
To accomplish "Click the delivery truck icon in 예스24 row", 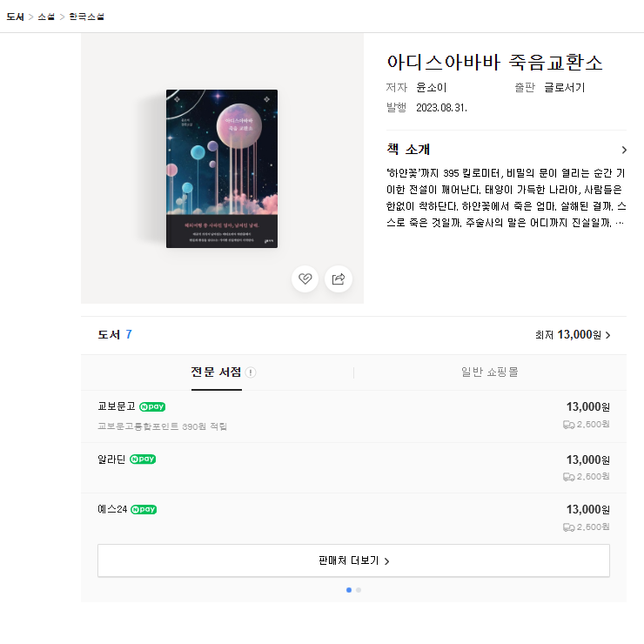I will [x=568, y=527].
